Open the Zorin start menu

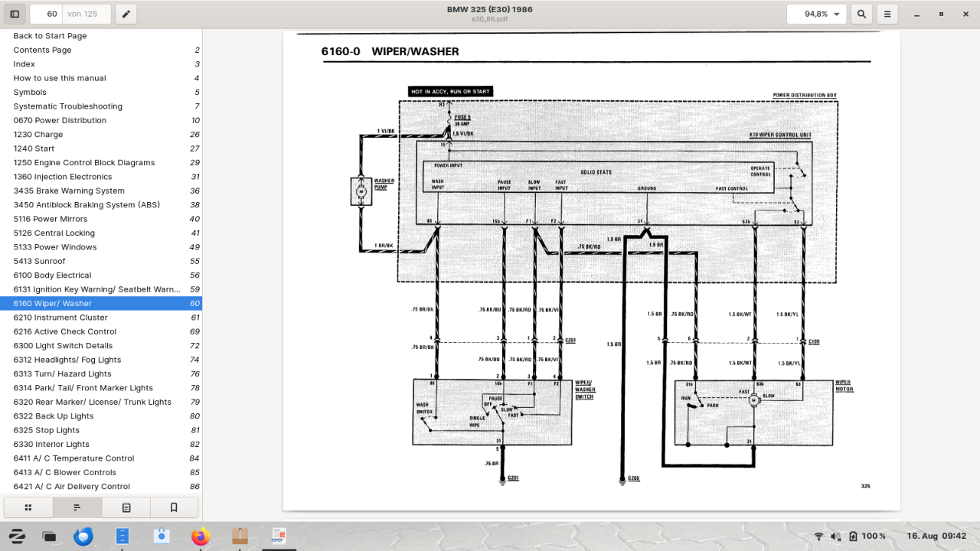(16, 536)
